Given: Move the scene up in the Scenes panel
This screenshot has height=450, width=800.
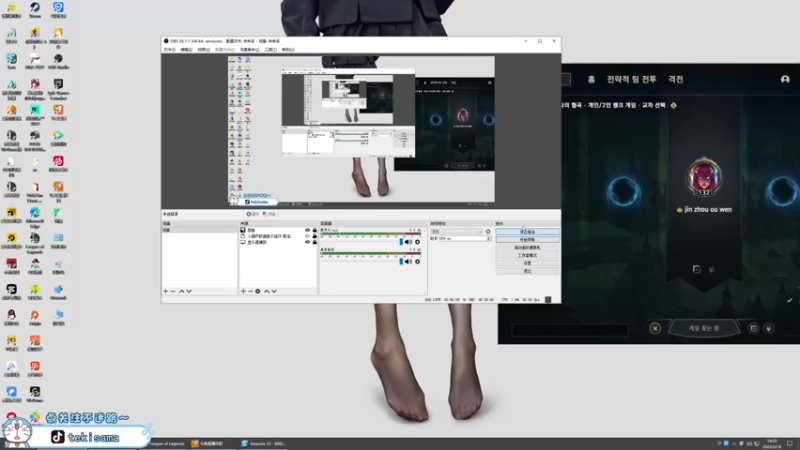Looking at the screenshot, I should pyautogui.click(x=181, y=291).
